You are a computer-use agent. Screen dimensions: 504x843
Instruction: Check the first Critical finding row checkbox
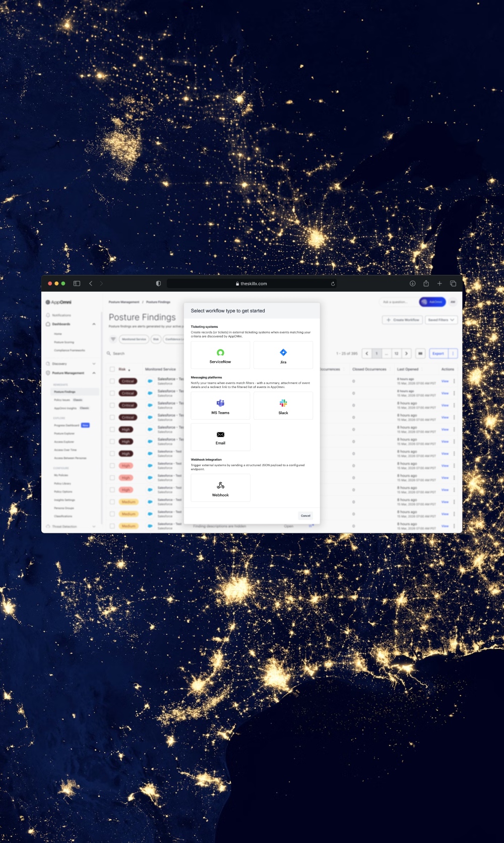pyautogui.click(x=112, y=381)
